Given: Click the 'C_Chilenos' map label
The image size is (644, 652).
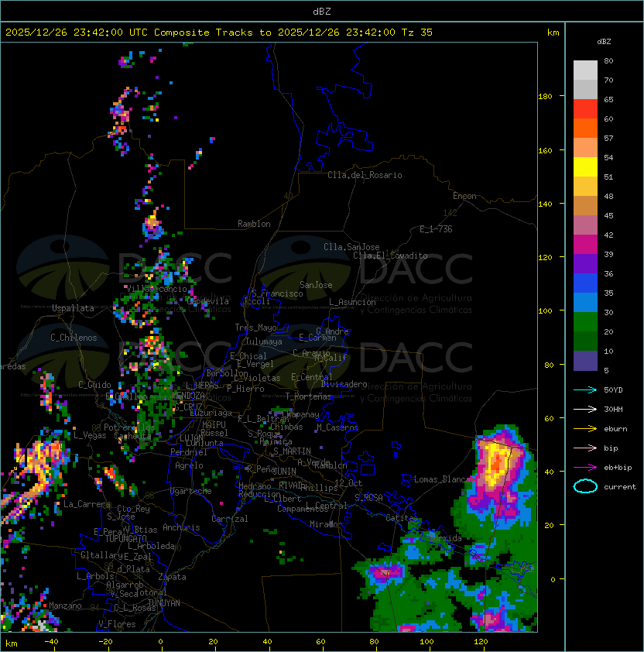Looking at the screenshot, I should (74, 338).
